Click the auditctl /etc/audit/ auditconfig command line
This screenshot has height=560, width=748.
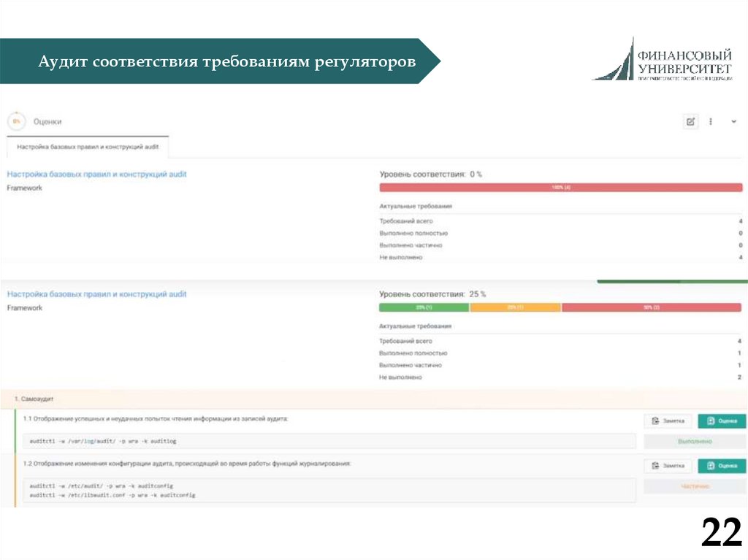click(101, 486)
